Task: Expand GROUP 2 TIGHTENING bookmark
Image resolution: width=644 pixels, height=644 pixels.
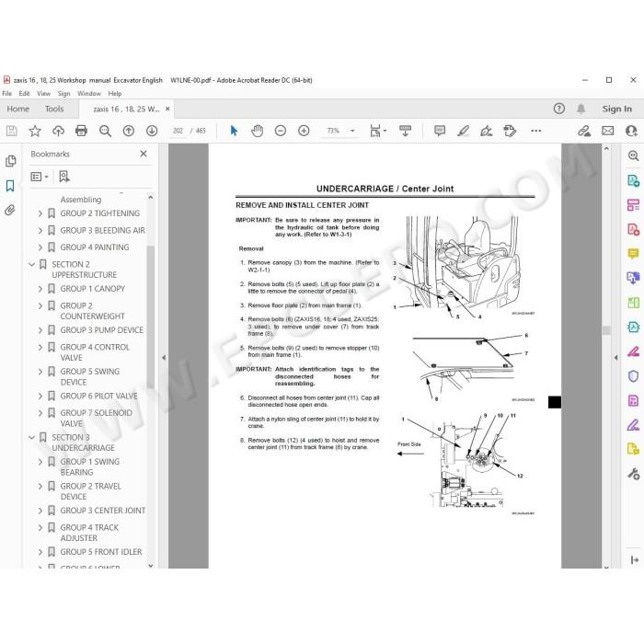Action: tap(40, 213)
